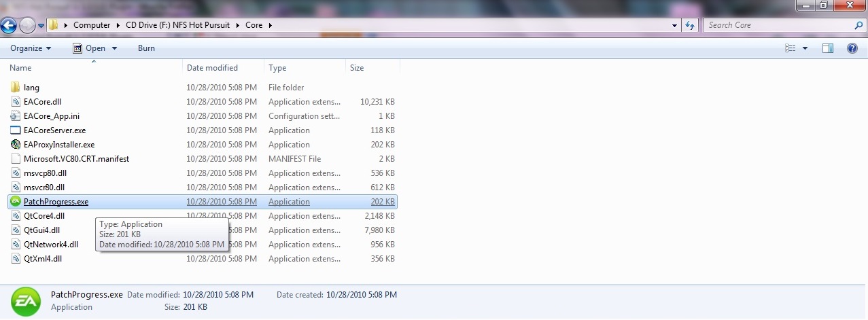Click the Configuration sett... type cell
The image size is (868, 320).
click(x=304, y=116)
